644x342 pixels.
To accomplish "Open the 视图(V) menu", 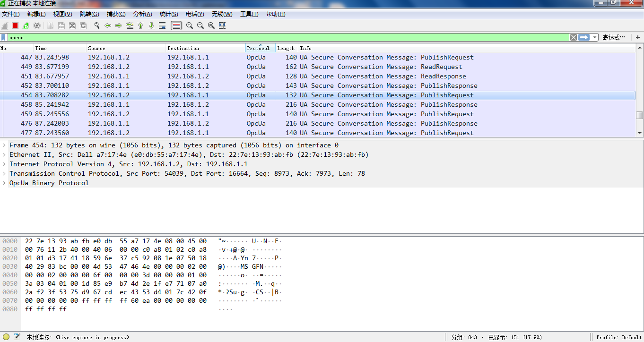I will [63, 14].
